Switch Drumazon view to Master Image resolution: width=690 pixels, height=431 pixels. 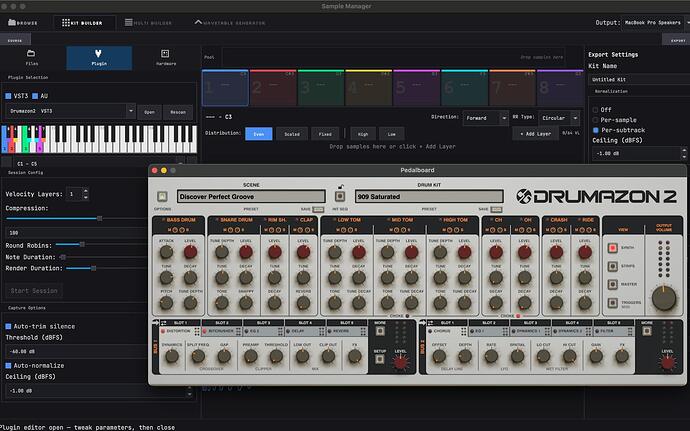(x=612, y=284)
